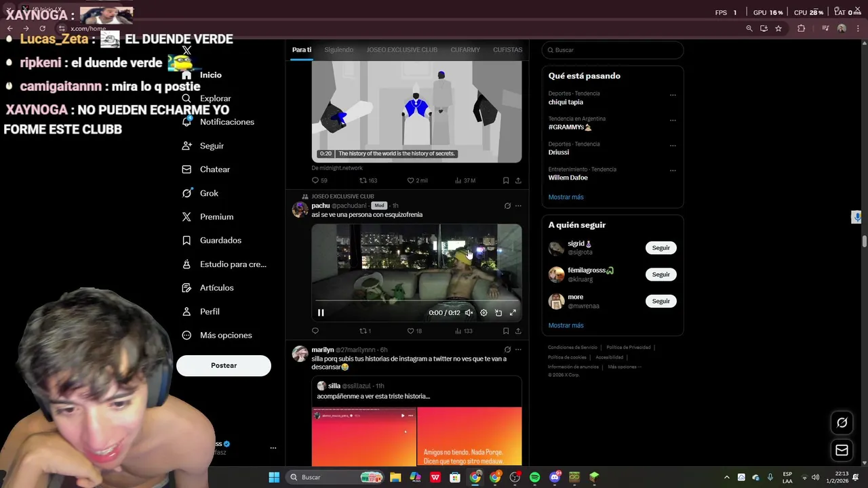The height and width of the screenshot is (488, 868).
Task: Go to Explorar in the sidebar
Action: pos(207,98)
